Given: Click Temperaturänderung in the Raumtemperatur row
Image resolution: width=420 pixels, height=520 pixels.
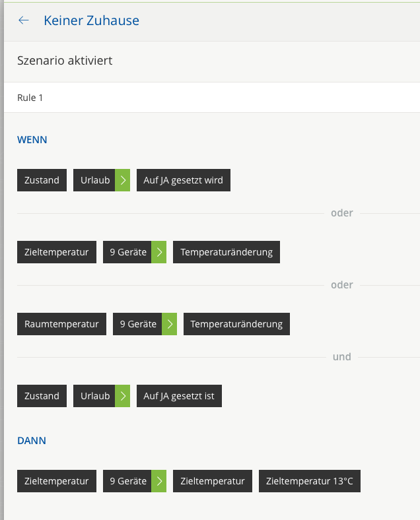Looking at the screenshot, I should coord(236,324).
